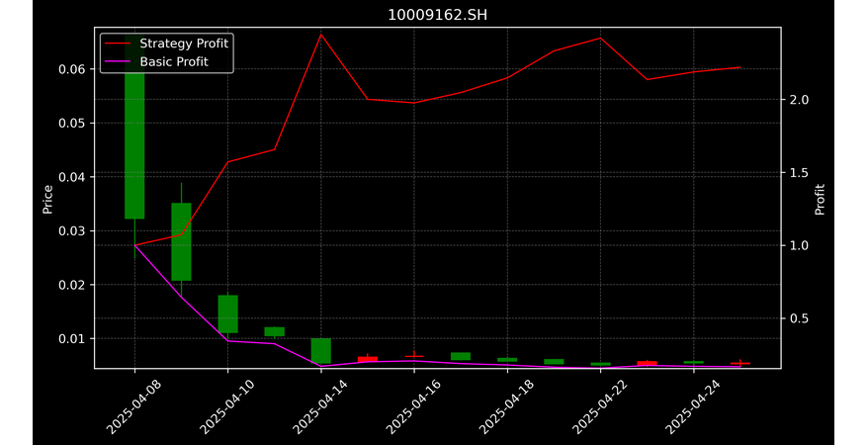Click the red line sample in legend

click(118, 44)
